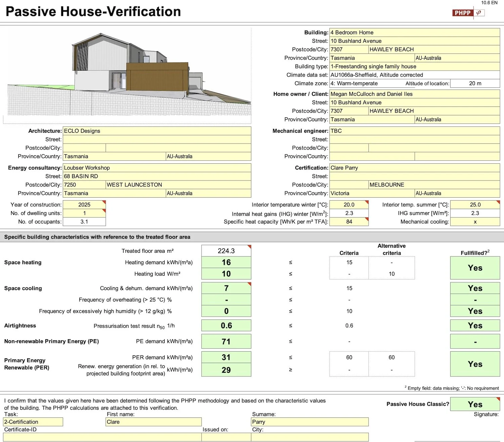Click the 'Passive House-Verification' title
Screen dimensions: 504x442
[x=93, y=11]
